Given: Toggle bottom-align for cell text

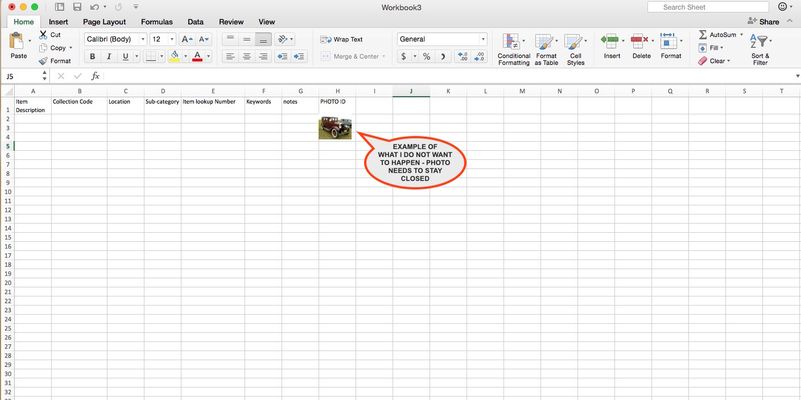Looking at the screenshot, I should [263, 39].
